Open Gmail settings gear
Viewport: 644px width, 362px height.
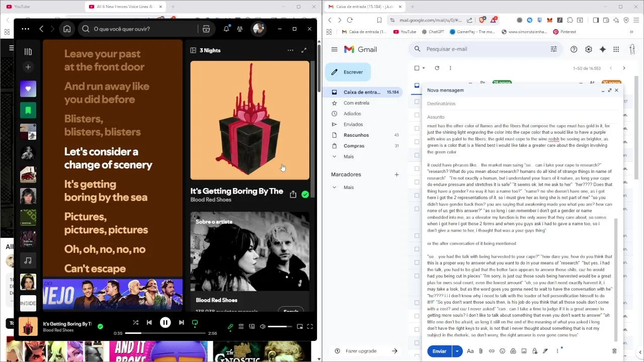pos(588,49)
